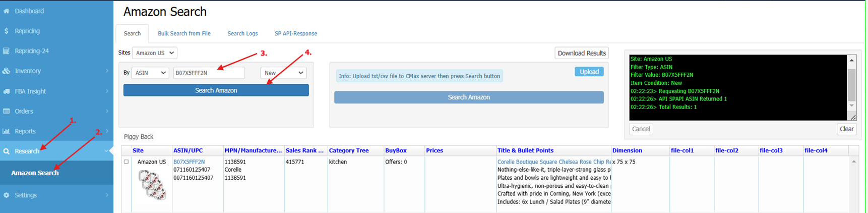Open the B07X5FFF2N ASIN link

tap(189, 162)
